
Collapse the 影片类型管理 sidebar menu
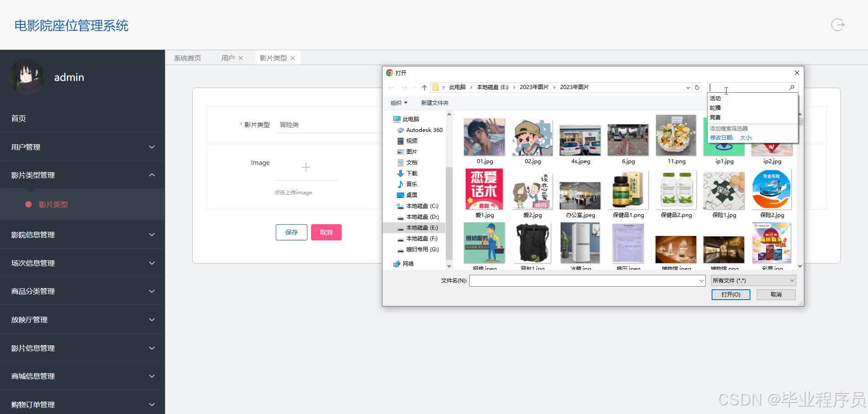(82, 175)
